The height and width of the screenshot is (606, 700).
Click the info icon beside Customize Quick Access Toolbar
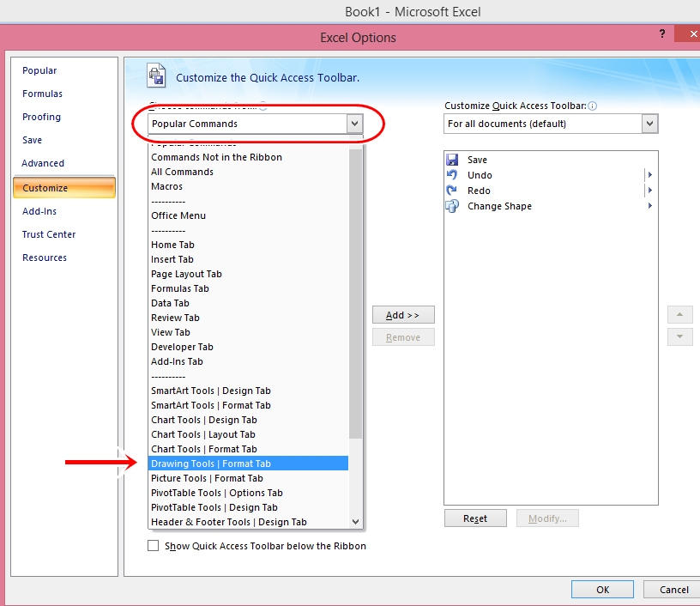click(x=593, y=106)
